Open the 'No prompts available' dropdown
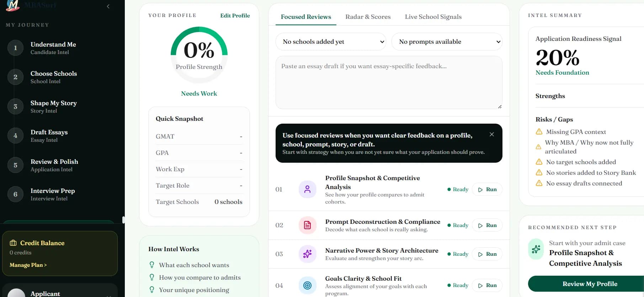The width and height of the screenshot is (644, 297). click(447, 42)
